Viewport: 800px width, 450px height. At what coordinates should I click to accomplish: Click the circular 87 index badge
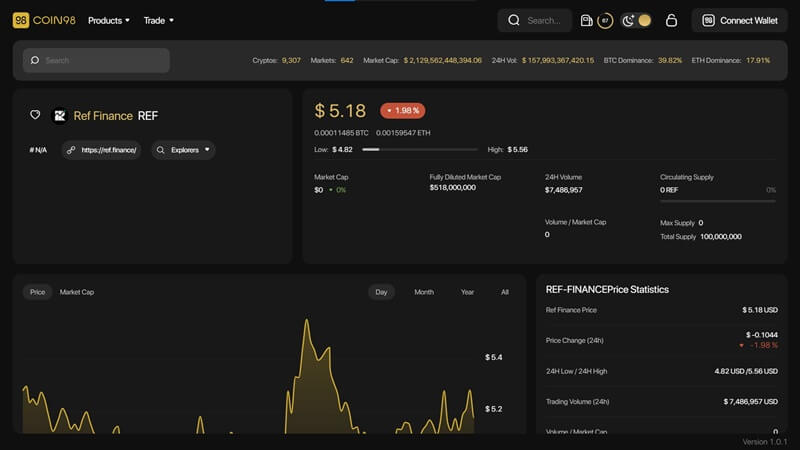pos(605,20)
